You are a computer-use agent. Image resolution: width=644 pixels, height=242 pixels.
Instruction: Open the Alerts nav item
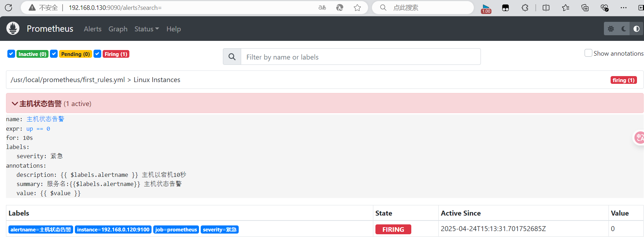click(92, 29)
